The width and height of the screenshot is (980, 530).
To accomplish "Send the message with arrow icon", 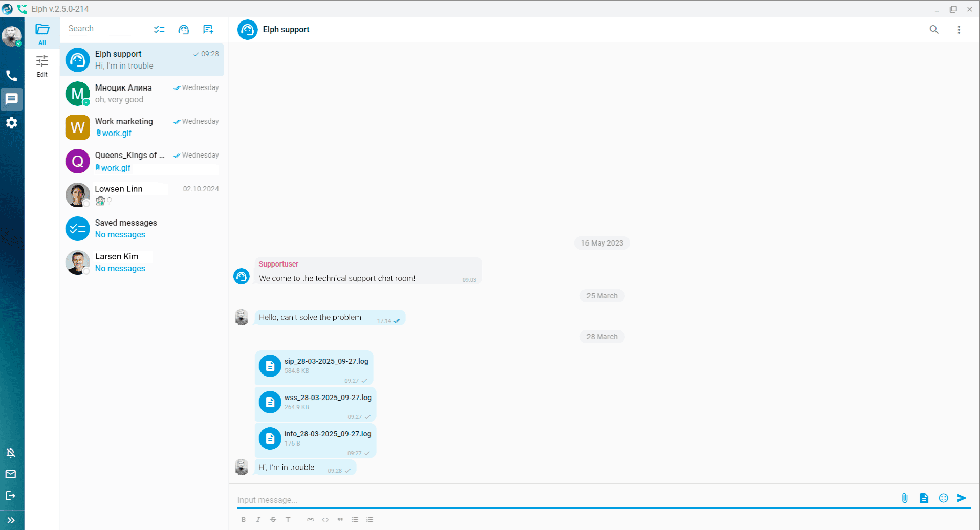I will (962, 498).
